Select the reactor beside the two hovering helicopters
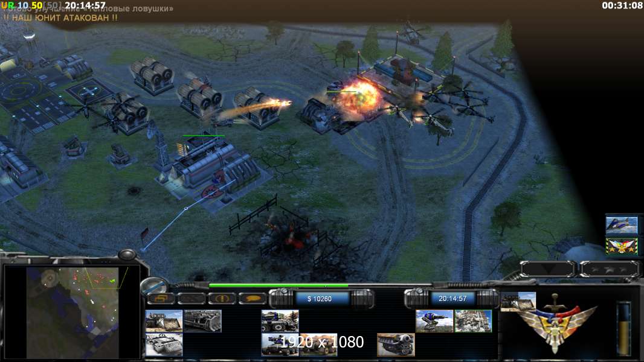Screen dimensions: 644x362 [126, 115]
